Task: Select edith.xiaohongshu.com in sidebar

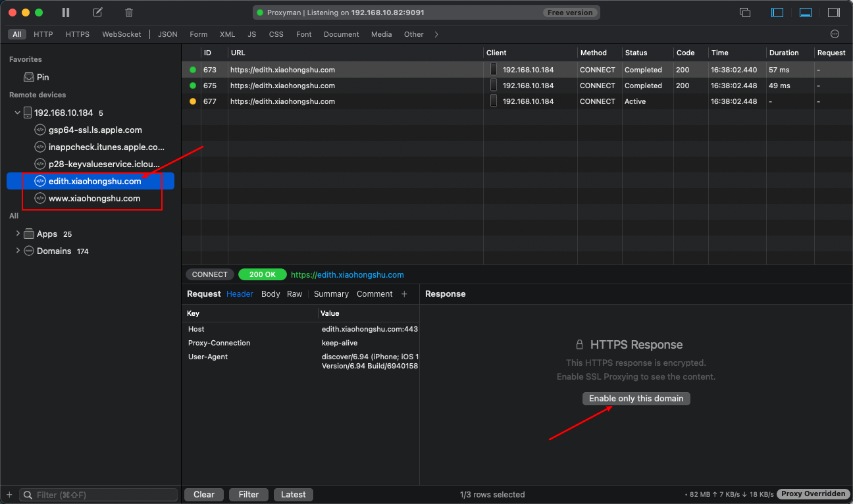Action: tap(90, 181)
